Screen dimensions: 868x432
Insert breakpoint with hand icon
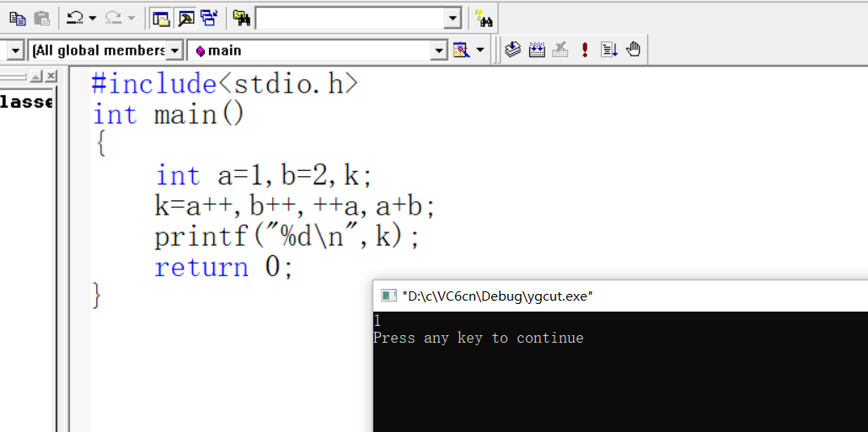[633, 50]
